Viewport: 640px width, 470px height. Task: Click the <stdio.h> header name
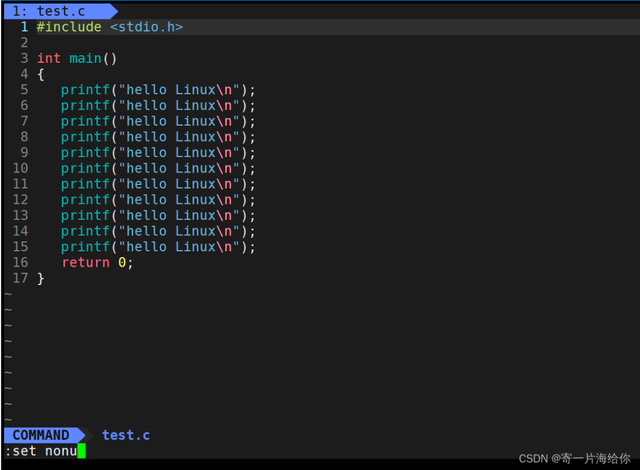coord(147,27)
